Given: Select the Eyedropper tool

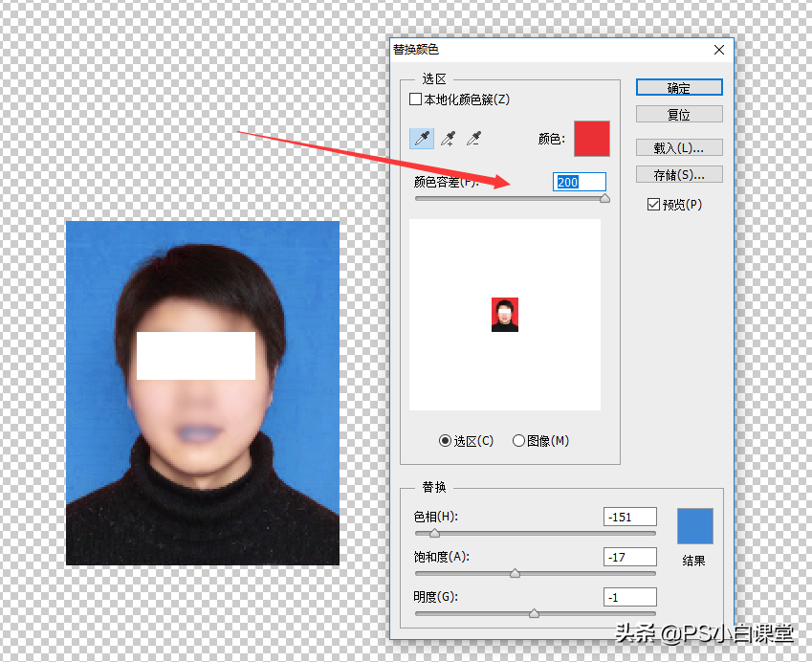Looking at the screenshot, I should 422,139.
